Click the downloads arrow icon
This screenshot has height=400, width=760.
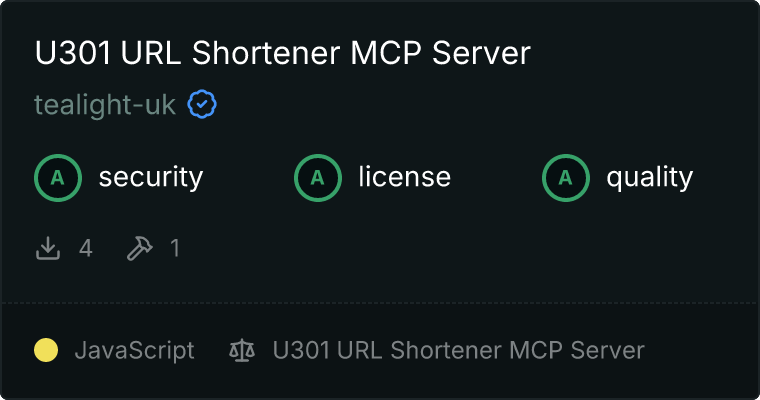pos(48,248)
